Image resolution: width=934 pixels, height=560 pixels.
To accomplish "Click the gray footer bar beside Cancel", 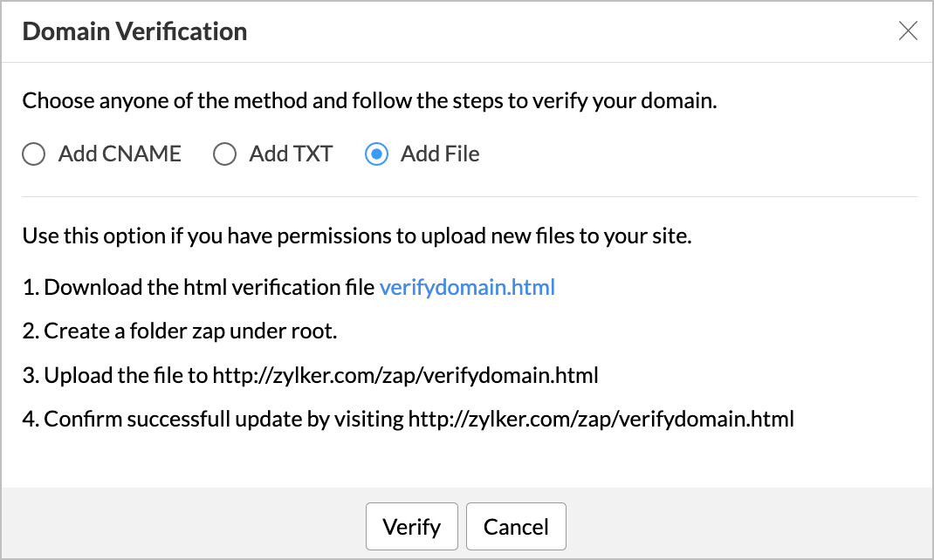I will (x=742, y=526).
